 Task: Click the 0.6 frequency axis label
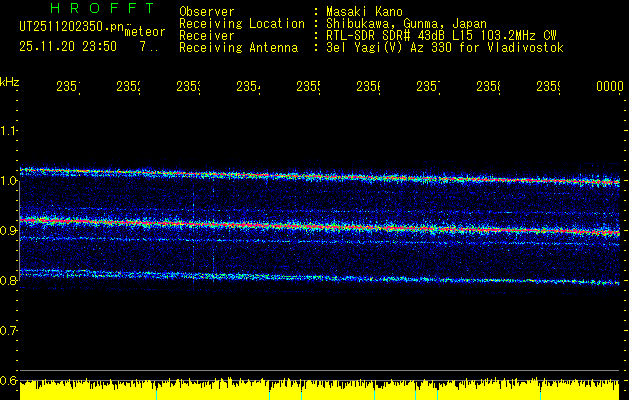pos(9,381)
